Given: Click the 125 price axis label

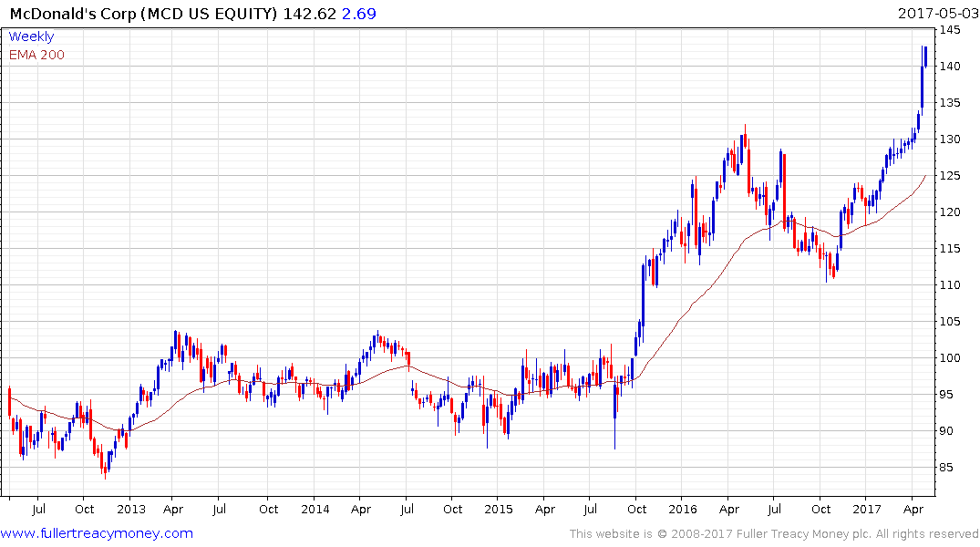Looking at the screenshot, I should [x=950, y=176].
